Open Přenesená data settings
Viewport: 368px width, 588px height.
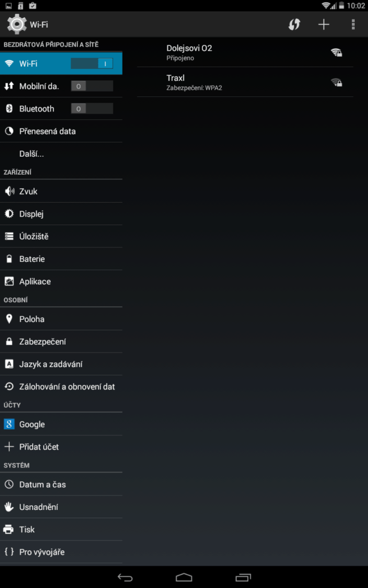click(x=61, y=131)
